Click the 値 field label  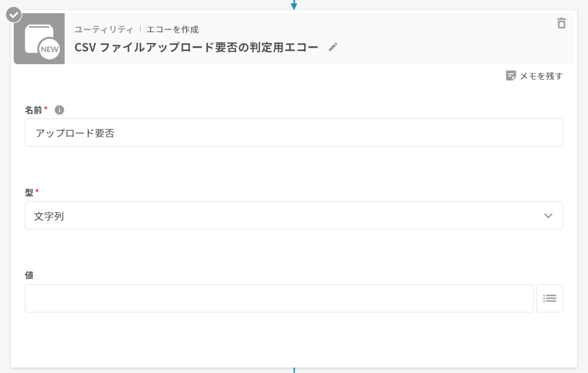[29, 275]
